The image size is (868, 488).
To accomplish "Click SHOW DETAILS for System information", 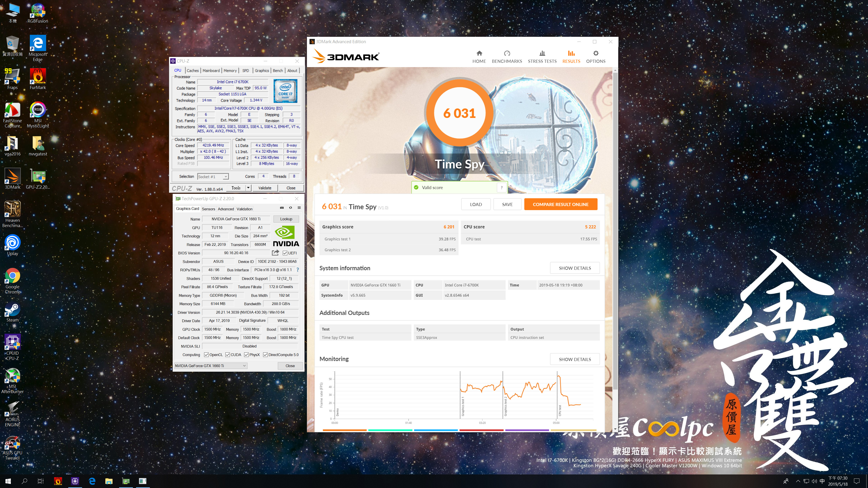I will coord(575,268).
